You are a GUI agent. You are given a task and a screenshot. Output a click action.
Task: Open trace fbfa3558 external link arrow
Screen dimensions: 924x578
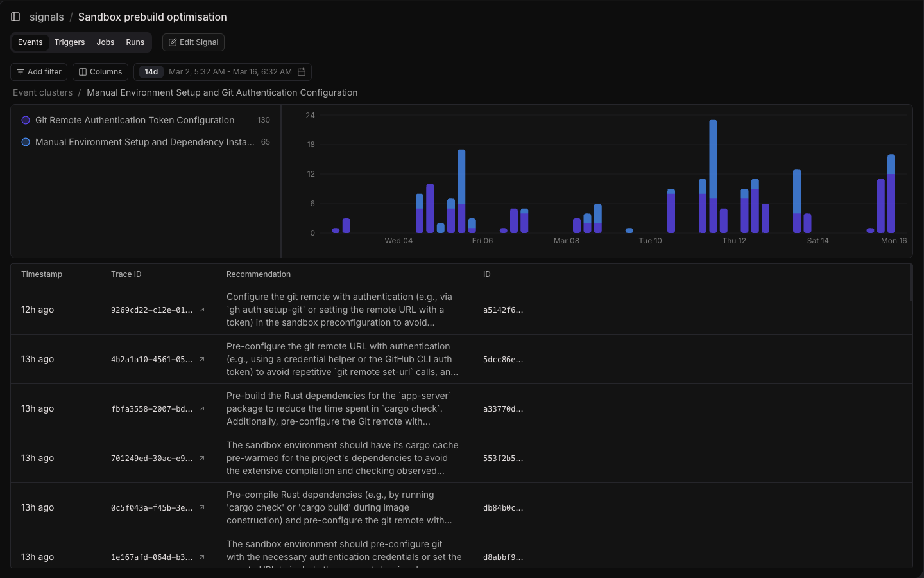tap(202, 408)
